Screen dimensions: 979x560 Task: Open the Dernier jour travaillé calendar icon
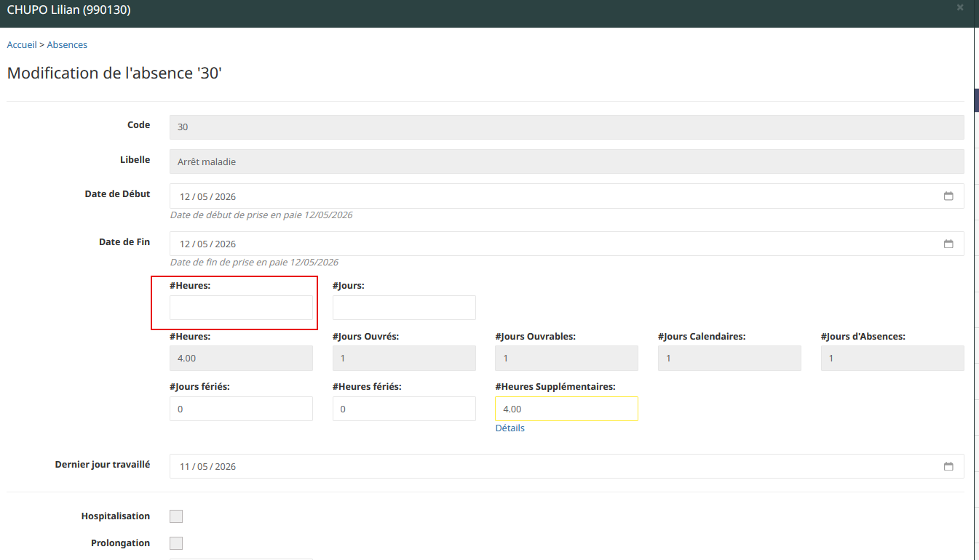pyautogui.click(x=948, y=466)
